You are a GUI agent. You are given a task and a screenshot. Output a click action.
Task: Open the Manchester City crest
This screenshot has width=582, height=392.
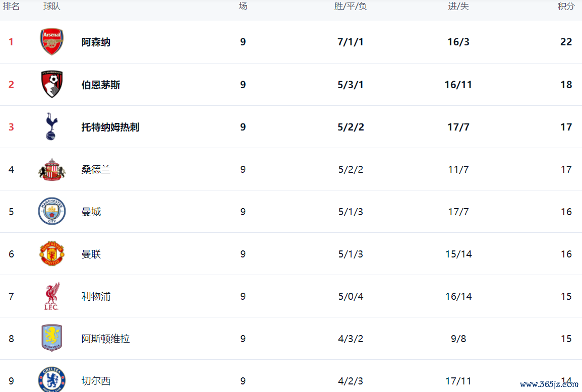coord(52,212)
